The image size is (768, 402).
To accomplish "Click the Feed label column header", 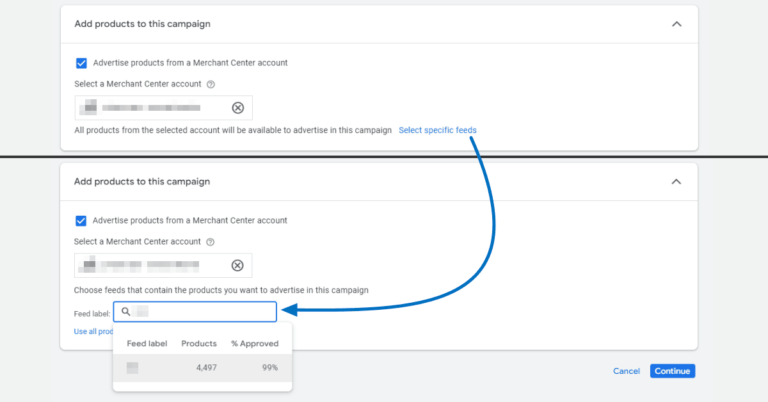I will 147,344.
